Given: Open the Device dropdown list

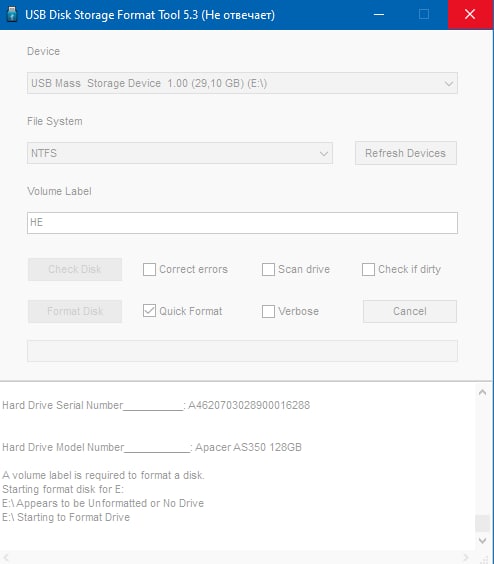Looking at the screenshot, I should pyautogui.click(x=242, y=83).
